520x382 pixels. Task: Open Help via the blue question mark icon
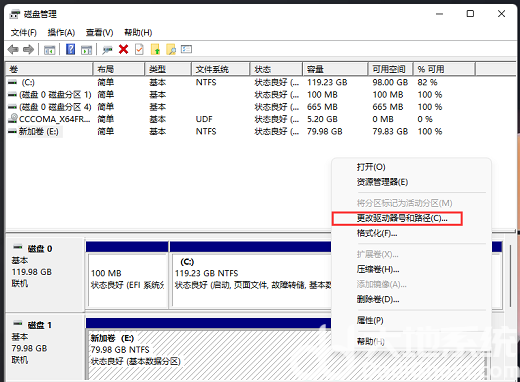70,49
